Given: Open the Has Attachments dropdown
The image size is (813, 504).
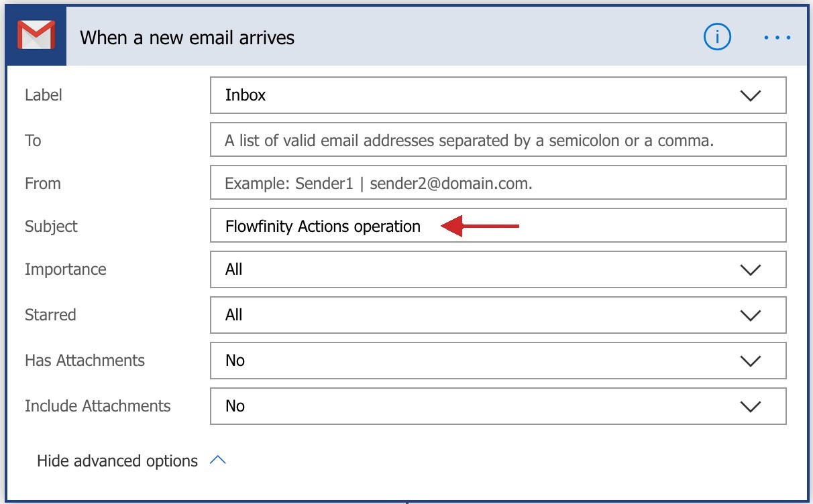Looking at the screenshot, I should 750,361.
